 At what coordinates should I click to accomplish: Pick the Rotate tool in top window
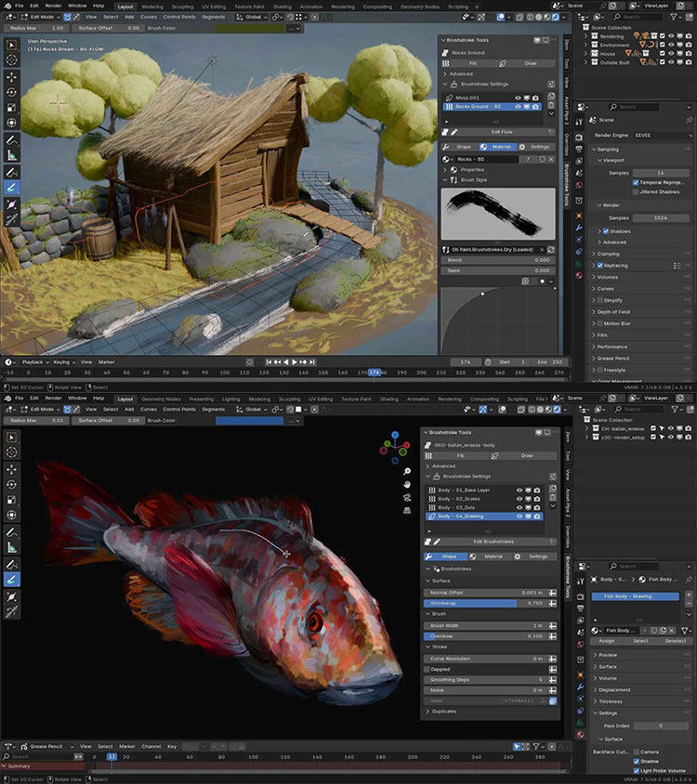pyautogui.click(x=11, y=92)
